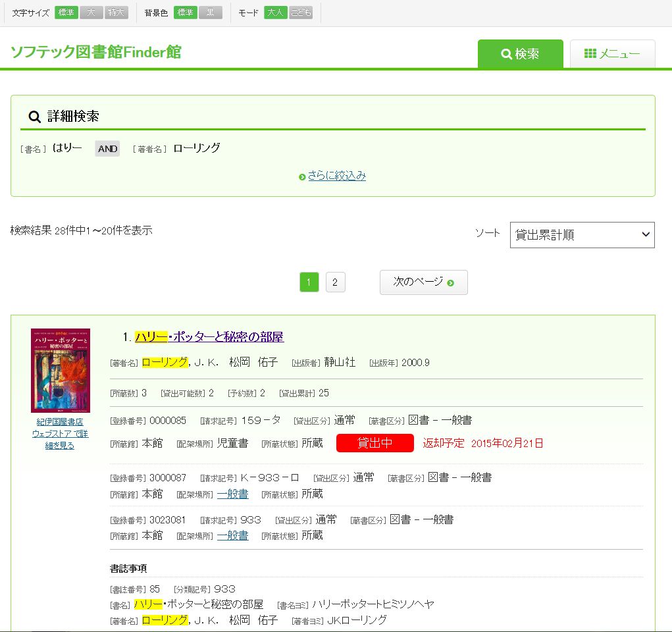Click the Harry Potter book cover thumbnail
Viewport: 672px width, 632px height.
(61, 370)
